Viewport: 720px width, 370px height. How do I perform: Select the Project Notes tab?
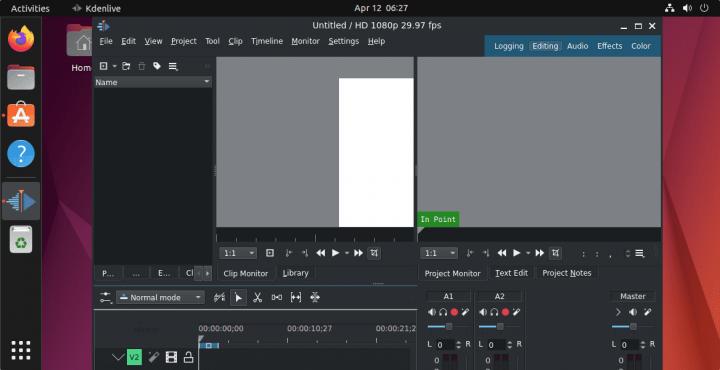pyautogui.click(x=567, y=273)
